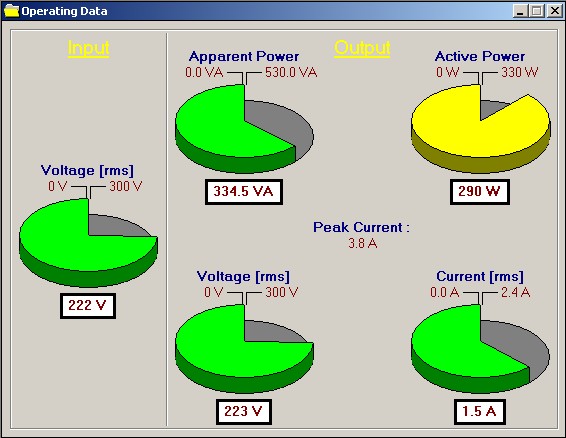Click the yellow Input heading link
Image resolution: width=566 pixels, height=438 pixels.
click(88, 48)
